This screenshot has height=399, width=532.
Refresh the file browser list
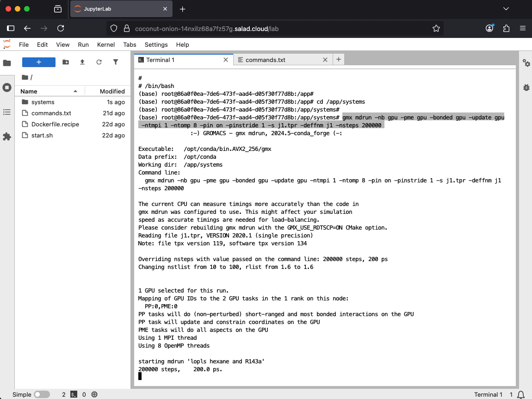click(x=99, y=62)
